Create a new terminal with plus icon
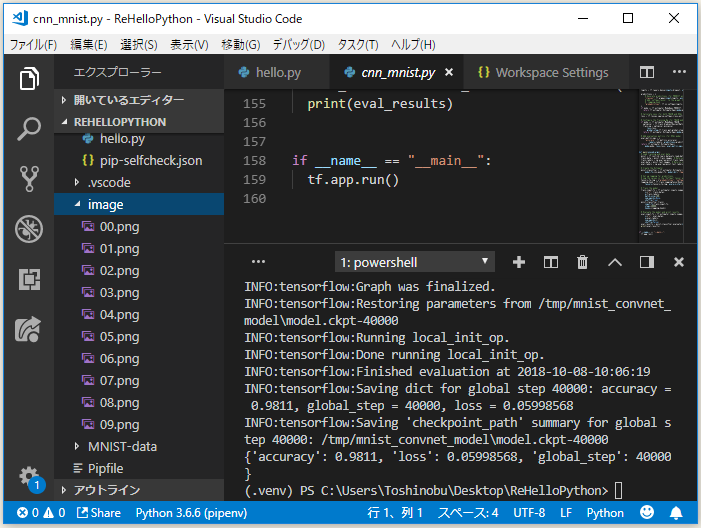 [x=519, y=262]
